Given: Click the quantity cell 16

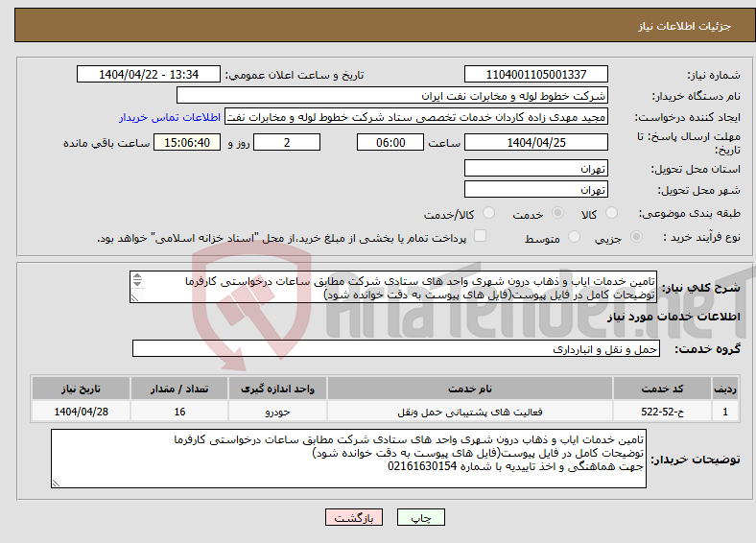Looking at the screenshot, I should 179,412.
